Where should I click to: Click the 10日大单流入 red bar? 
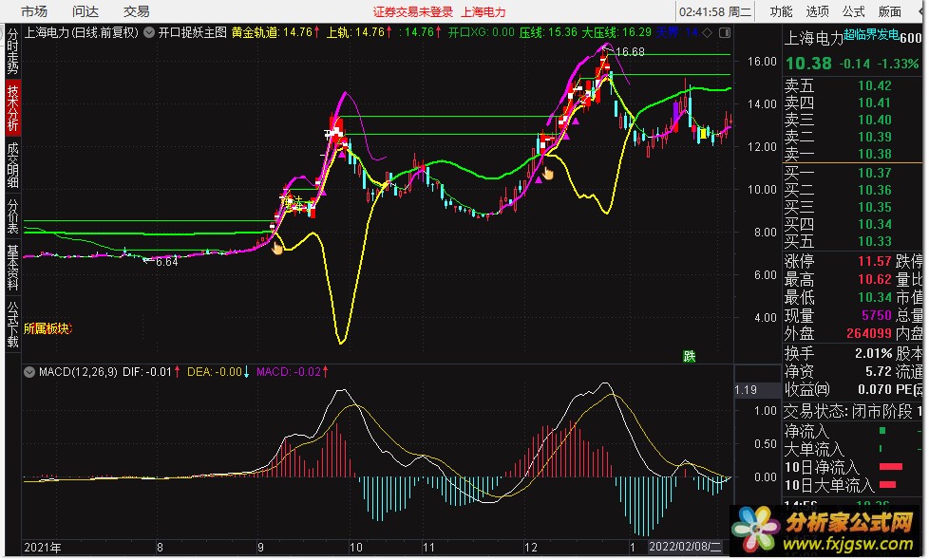887,485
